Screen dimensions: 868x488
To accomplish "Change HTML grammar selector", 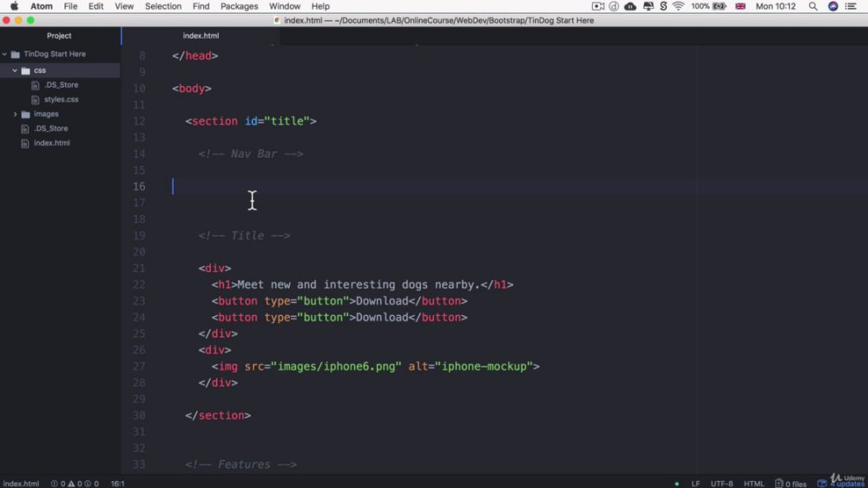I will coord(753,483).
